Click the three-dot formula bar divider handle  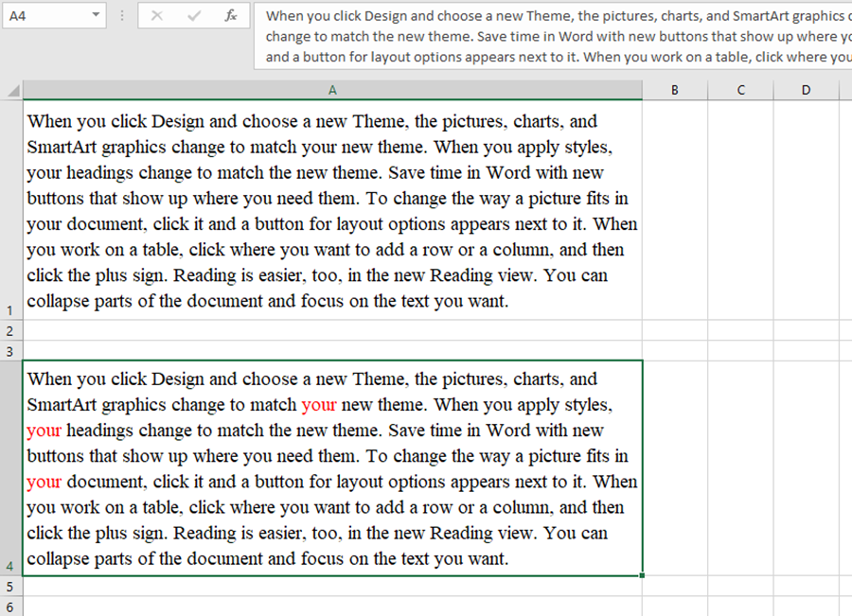[x=122, y=16]
